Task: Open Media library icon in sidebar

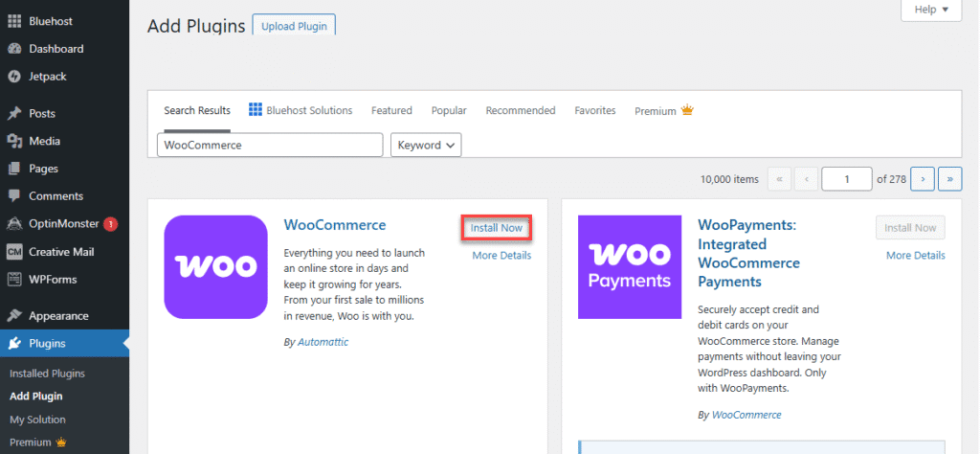Action: [x=14, y=141]
